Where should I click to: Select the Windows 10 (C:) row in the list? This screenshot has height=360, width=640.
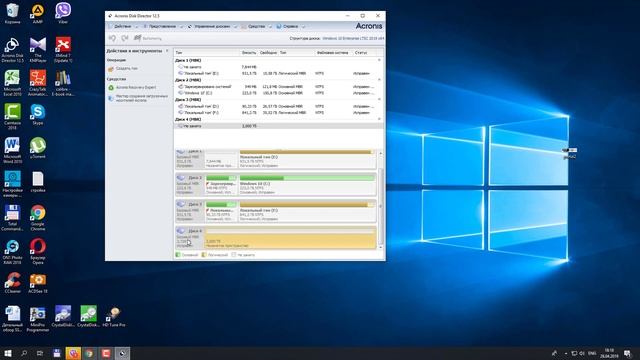click(x=278, y=93)
